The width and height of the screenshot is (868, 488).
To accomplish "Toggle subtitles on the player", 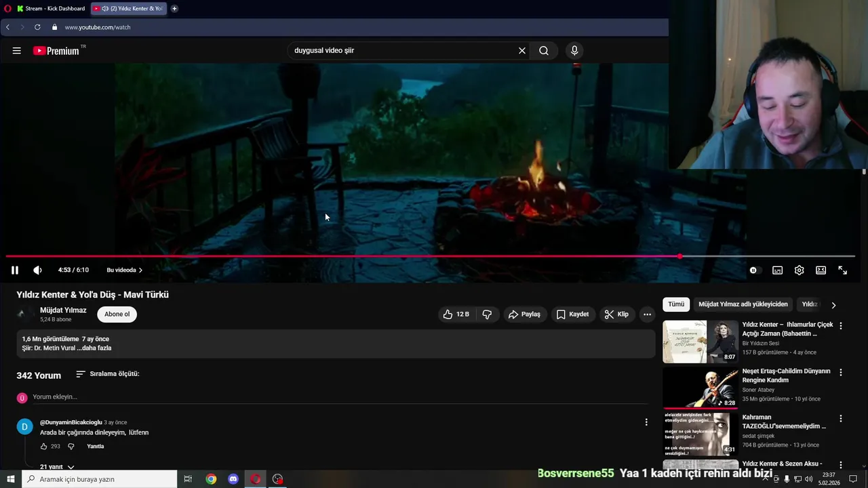I will [777, 270].
